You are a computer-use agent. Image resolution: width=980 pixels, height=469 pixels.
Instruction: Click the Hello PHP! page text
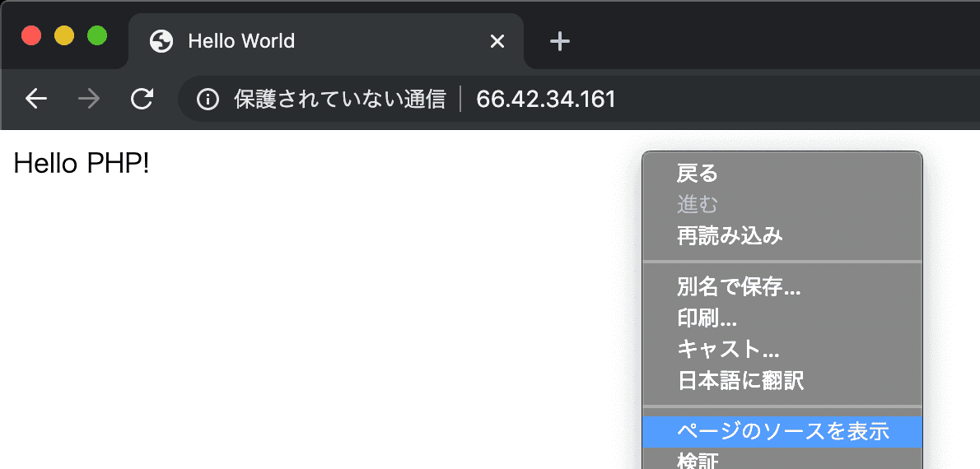coord(82,165)
